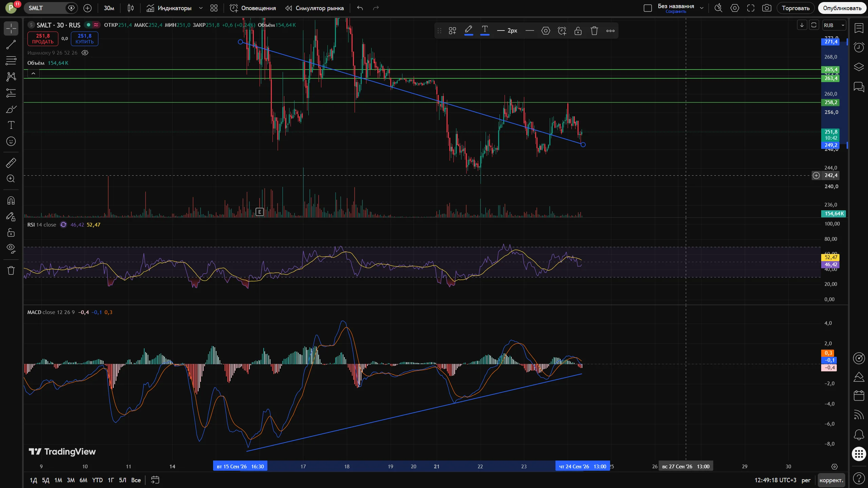Toggle hide all drawings
Screen dimensions: 868x488
click(11, 249)
